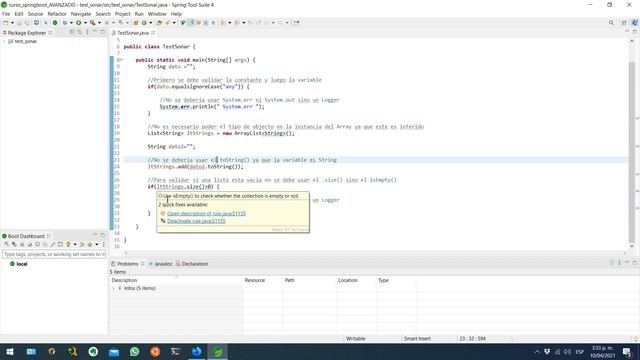Open the Project menu

click(122, 14)
